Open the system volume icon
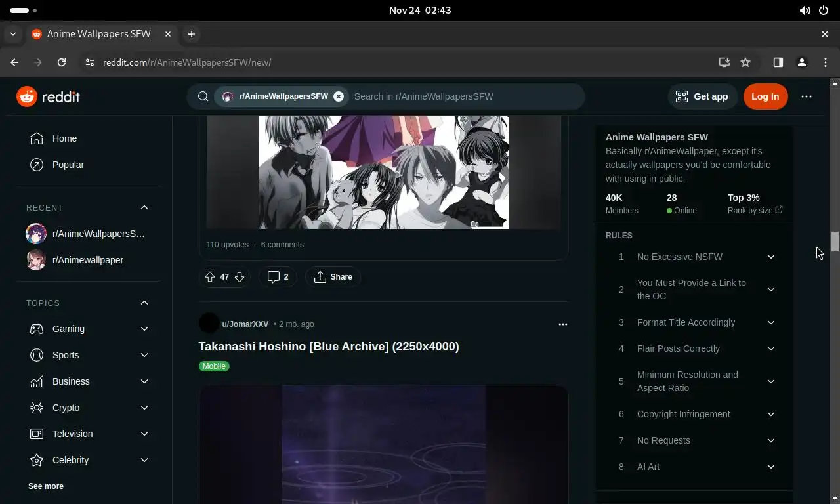This screenshot has height=504, width=840. (x=805, y=10)
